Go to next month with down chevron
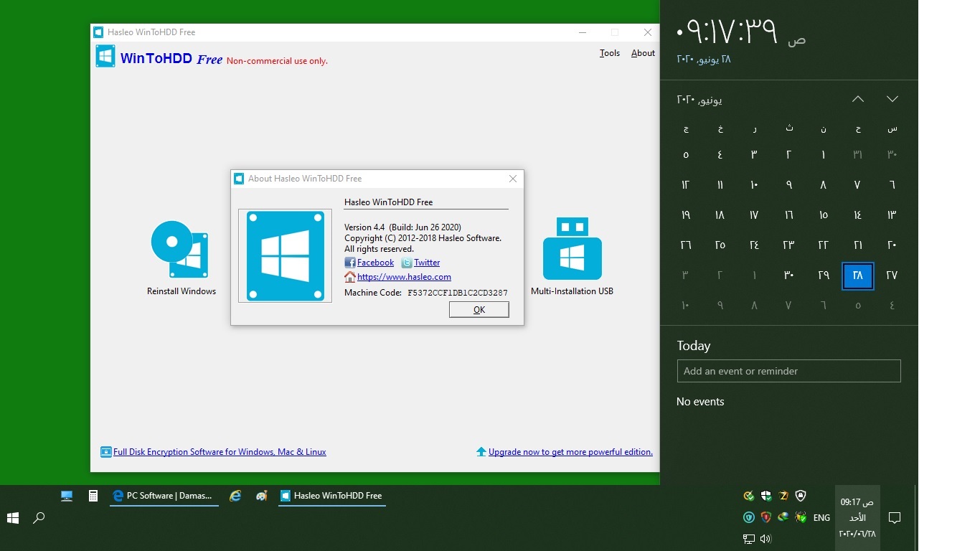 point(892,99)
